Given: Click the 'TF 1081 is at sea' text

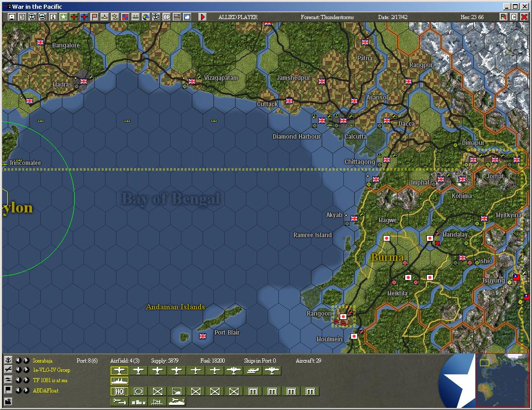Looking at the screenshot, I should (x=50, y=381).
